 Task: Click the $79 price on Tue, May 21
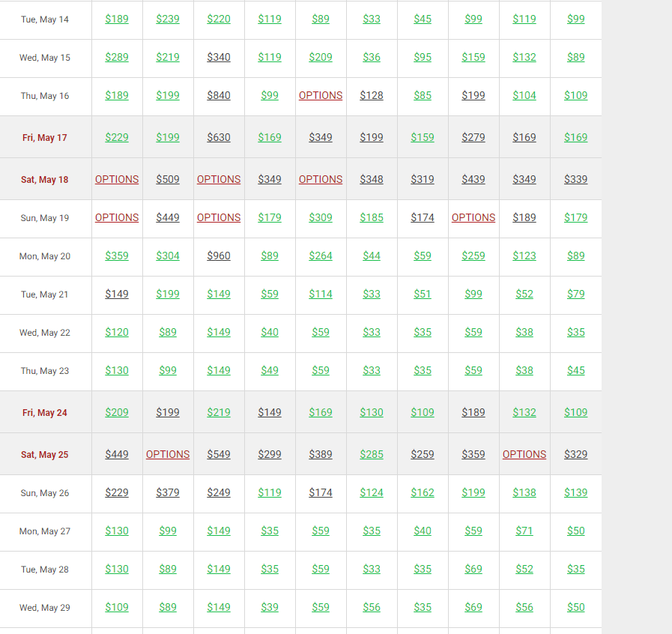tap(575, 294)
